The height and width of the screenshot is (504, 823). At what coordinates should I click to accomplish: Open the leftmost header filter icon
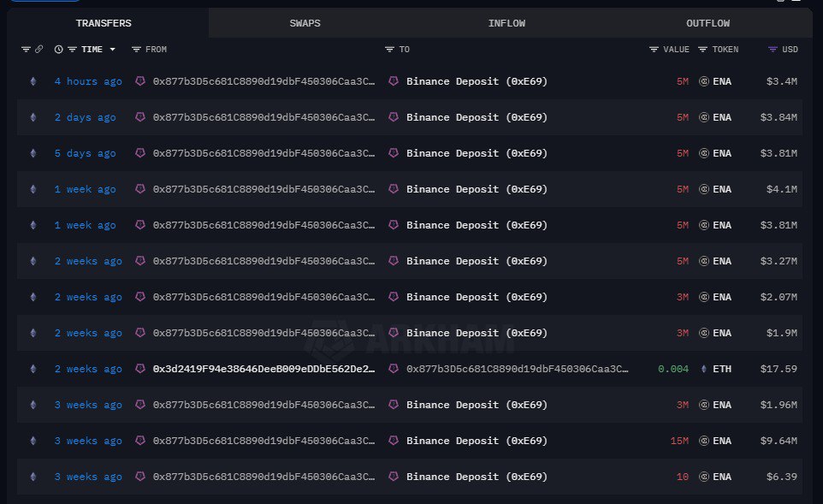pyautogui.click(x=26, y=50)
